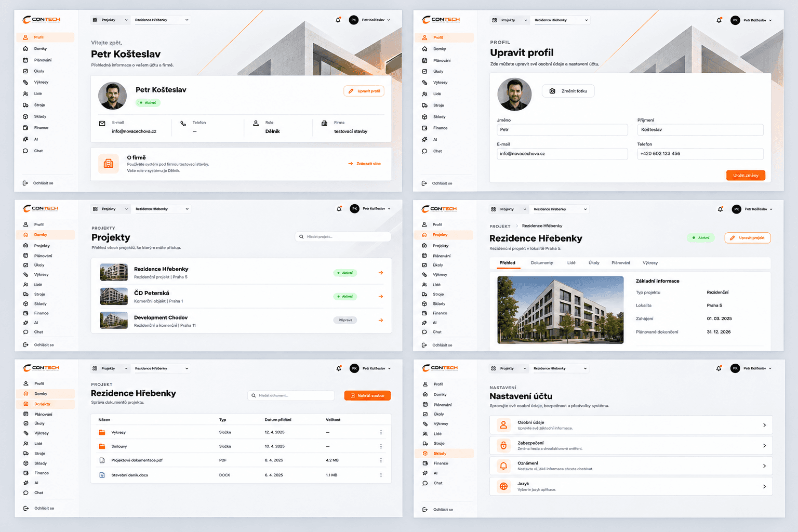The image size is (798, 532).
Task: Expand the Projekty dropdown on the Vítejte zpět screen
Action: (110, 20)
